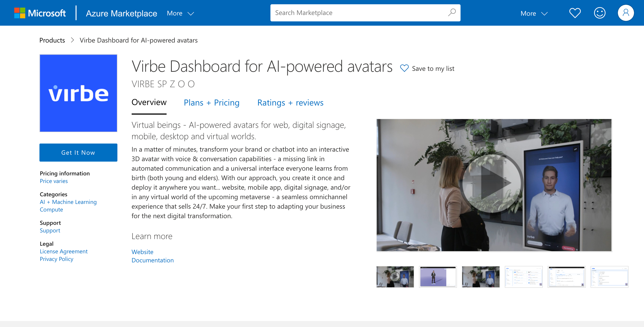
Task: Toggle Save to my list heart
Action: click(x=404, y=68)
